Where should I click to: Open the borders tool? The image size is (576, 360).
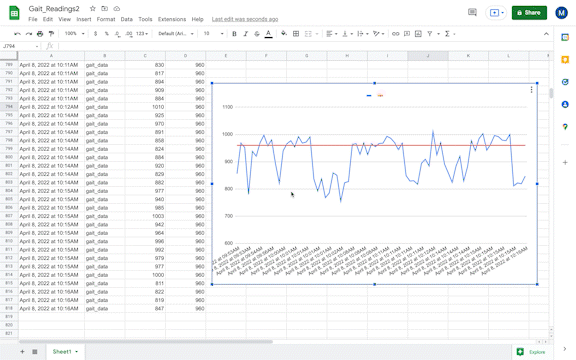(296, 34)
